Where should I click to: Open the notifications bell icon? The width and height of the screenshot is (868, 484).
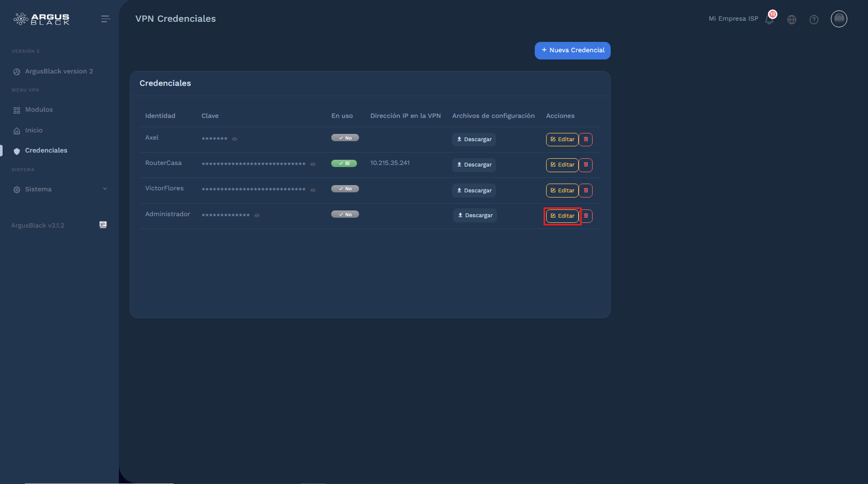pyautogui.click(x=769, y=19)
